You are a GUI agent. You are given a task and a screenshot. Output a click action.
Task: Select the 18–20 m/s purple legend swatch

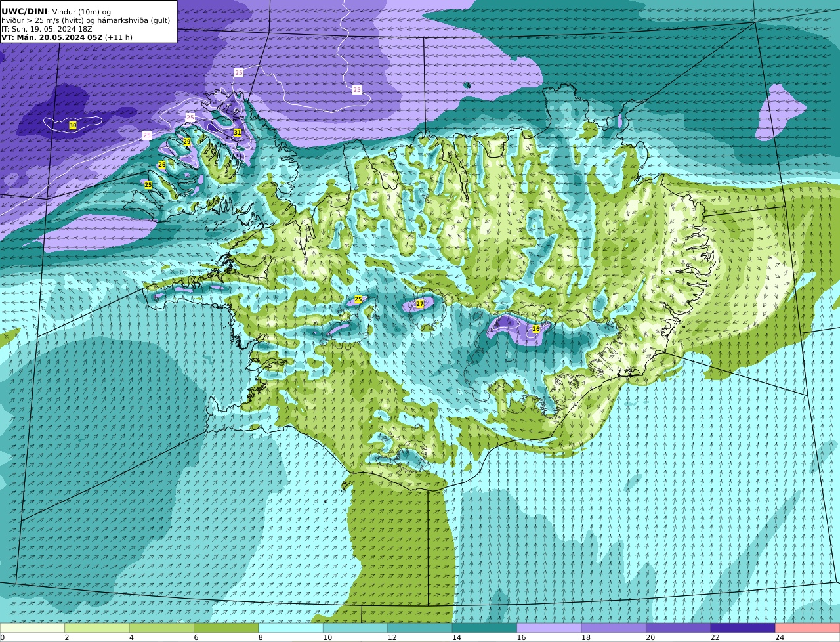pos(614,628)
